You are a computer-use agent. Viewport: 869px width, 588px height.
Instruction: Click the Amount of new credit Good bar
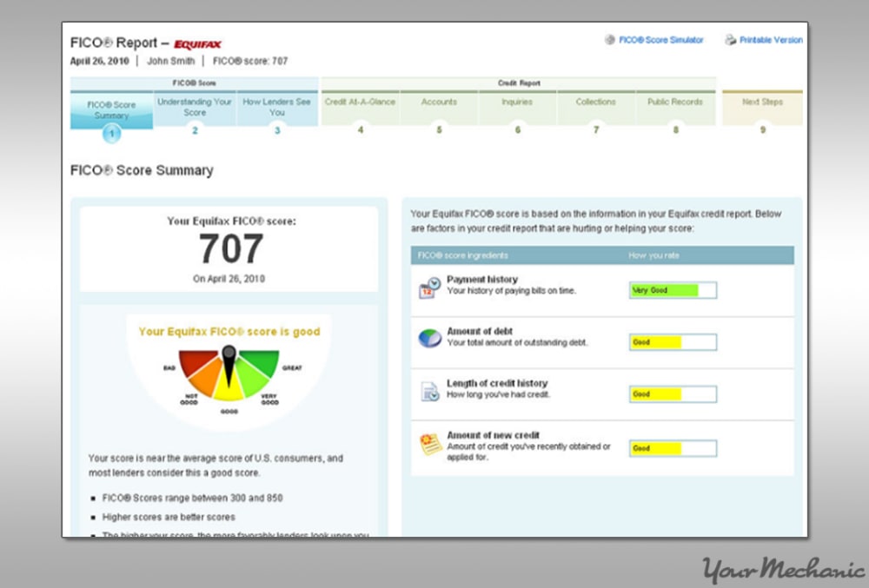pos(673,448)
